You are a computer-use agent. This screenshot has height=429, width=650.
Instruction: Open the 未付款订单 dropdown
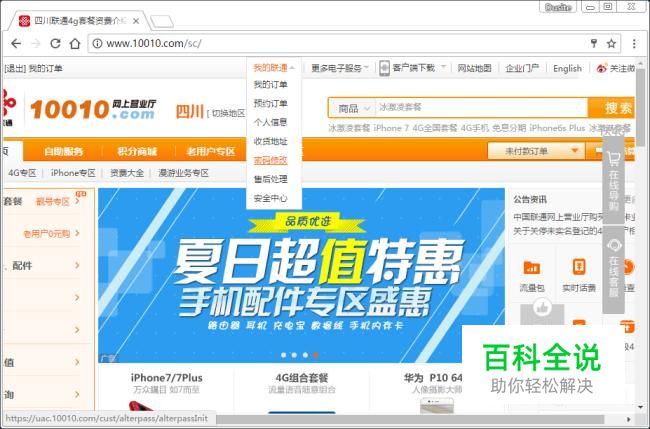pos(536,151)
